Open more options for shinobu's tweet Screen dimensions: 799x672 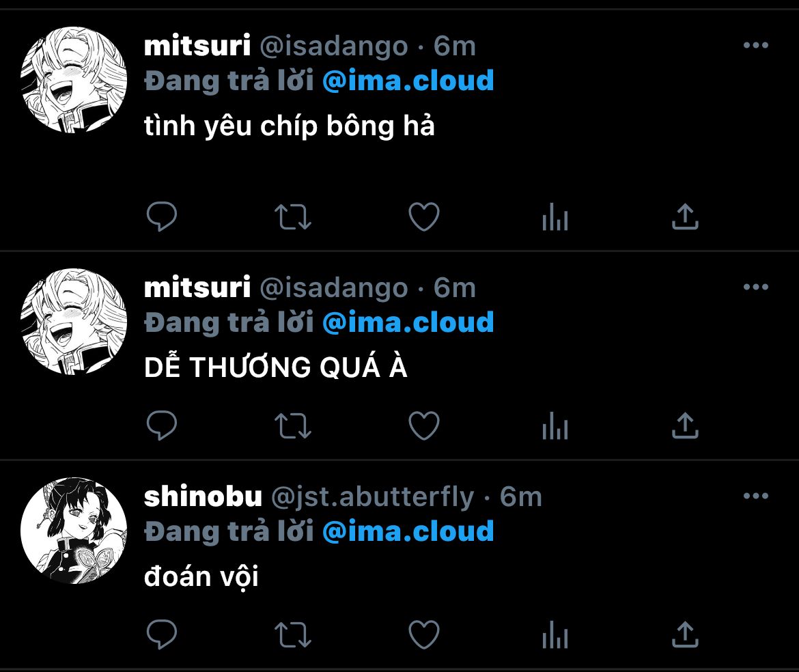click(756, 496)
